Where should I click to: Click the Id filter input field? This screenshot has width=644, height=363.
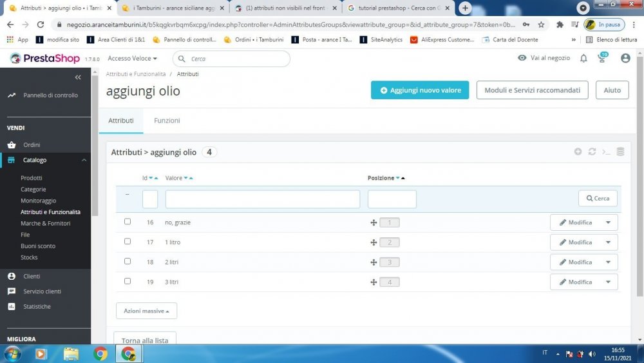point(150,199)
